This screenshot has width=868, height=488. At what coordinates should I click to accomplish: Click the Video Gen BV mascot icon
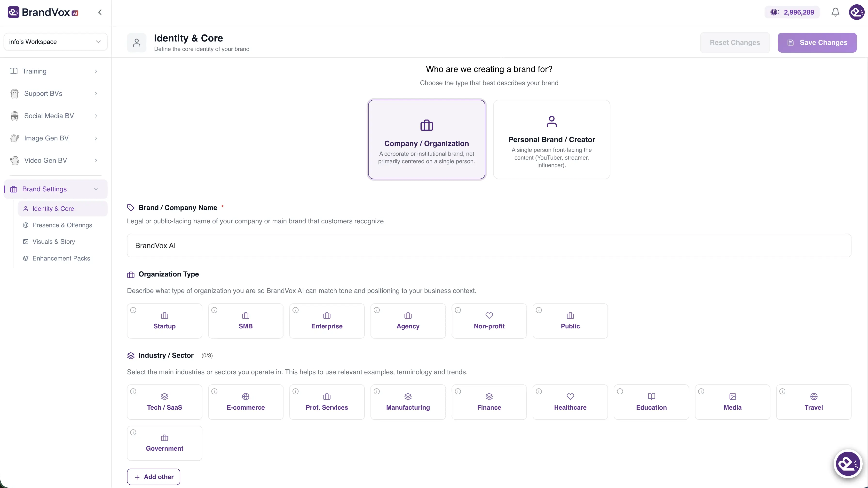coord(15,160)
